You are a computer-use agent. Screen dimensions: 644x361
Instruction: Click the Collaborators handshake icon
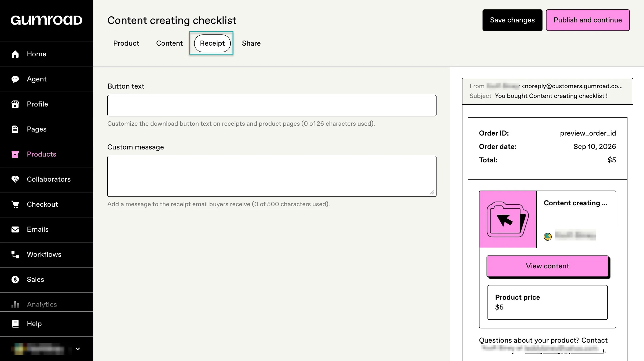coord(15,179)
